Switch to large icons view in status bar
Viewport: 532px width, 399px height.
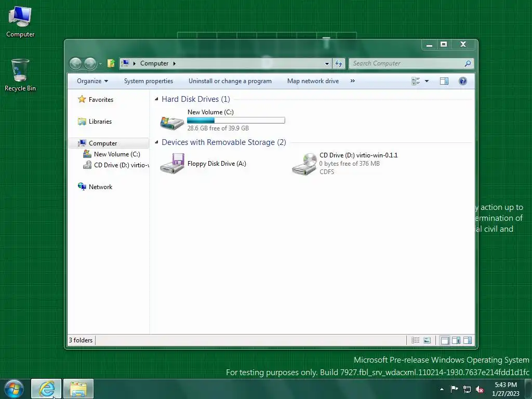coord(427,340)
